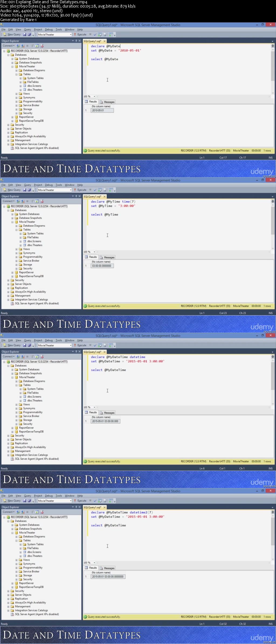Expand dbo.Screens in the @MyDate frame tree
This screenshot has width=276, height=644.
20,86
